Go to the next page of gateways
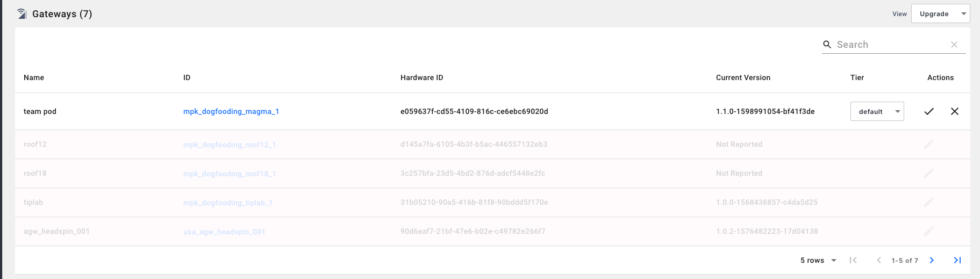Viewport: 980px width, 279px height. point(932,260)
